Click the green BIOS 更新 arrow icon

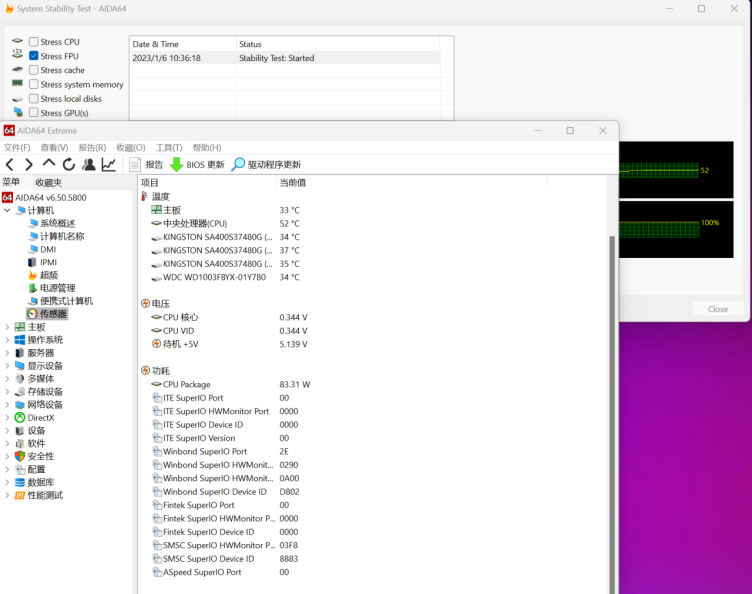pos(176,165)
